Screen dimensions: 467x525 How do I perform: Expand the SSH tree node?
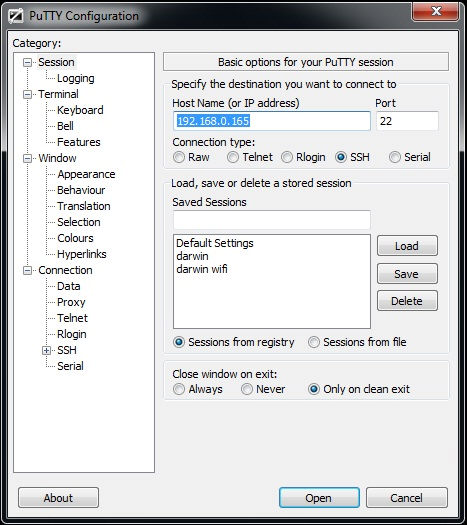47,351
